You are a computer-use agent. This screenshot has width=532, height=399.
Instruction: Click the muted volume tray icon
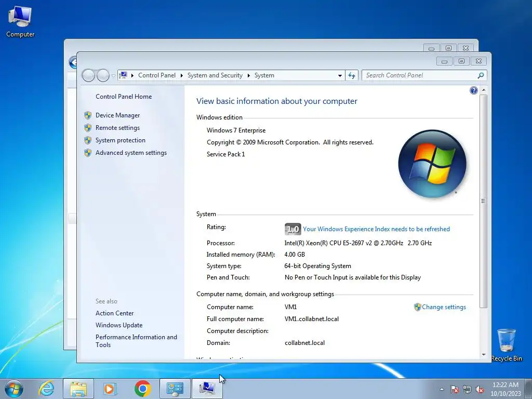(480, 390)
